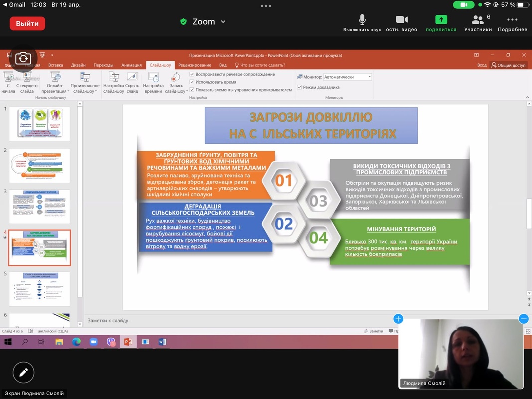
Task: Select PowerPoint on the taskbar
Action: coord(128,342)
